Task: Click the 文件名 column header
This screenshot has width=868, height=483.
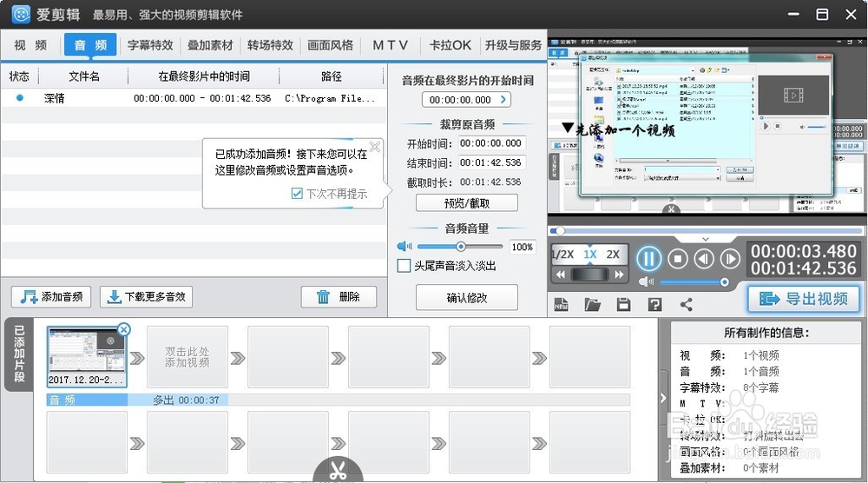Action: [x=83, y=76]
